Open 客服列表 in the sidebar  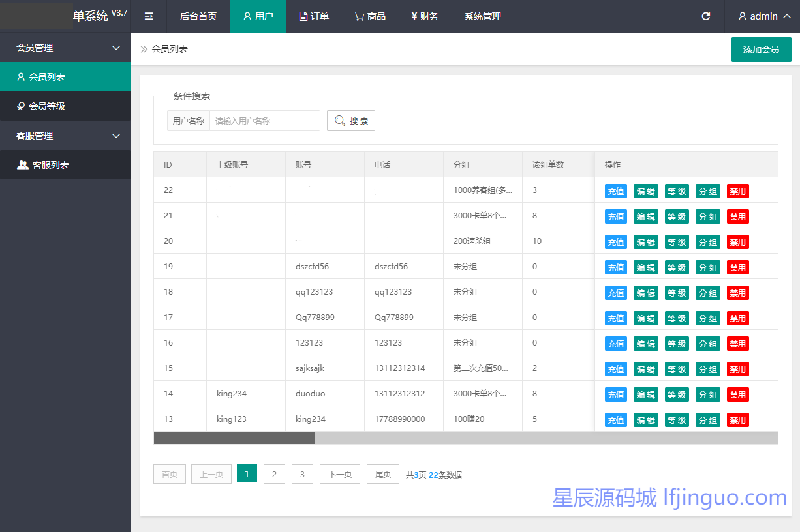coord(51,165)
